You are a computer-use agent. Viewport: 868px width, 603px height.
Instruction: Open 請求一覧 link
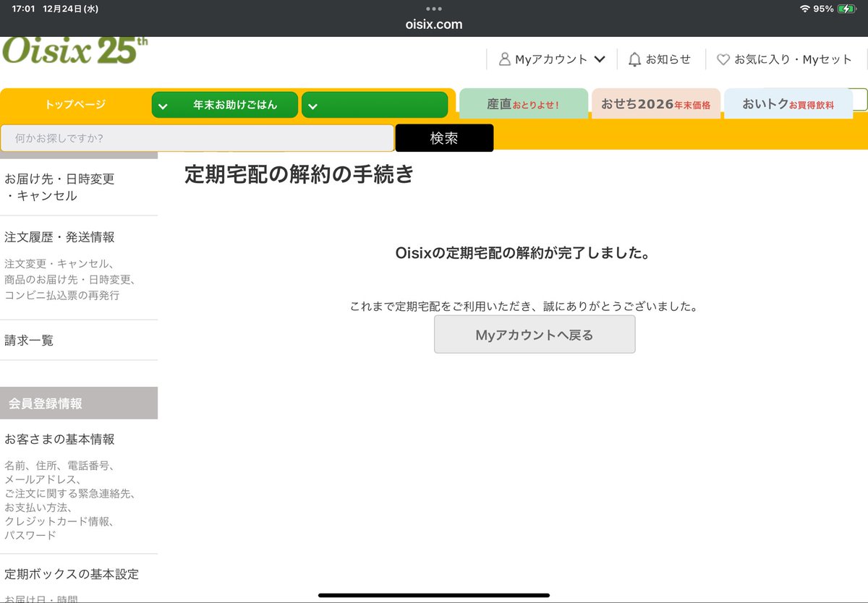click(x=29, y=340)
